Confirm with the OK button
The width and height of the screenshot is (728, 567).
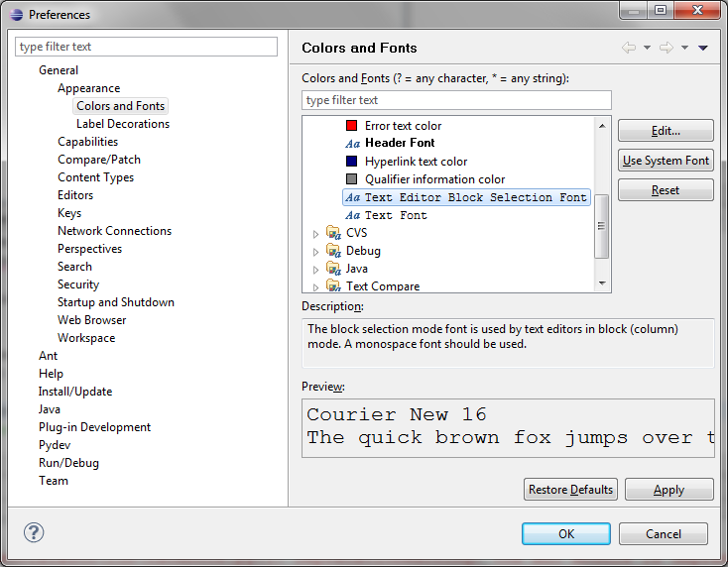(566, 533)
